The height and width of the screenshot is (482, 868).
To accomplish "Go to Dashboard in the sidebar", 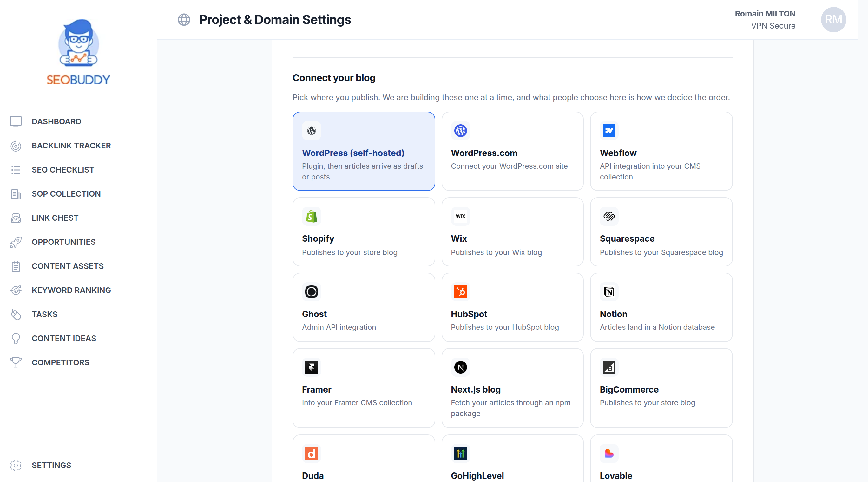I will click(56, 121).
